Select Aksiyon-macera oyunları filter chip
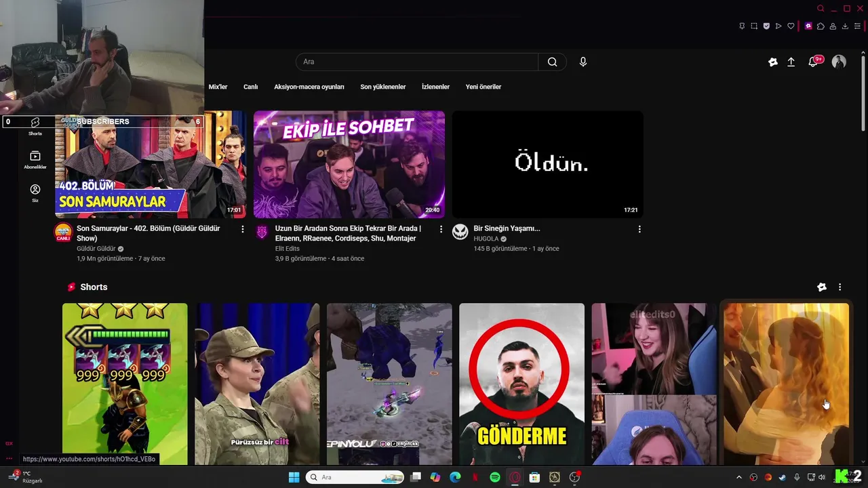 309,87
